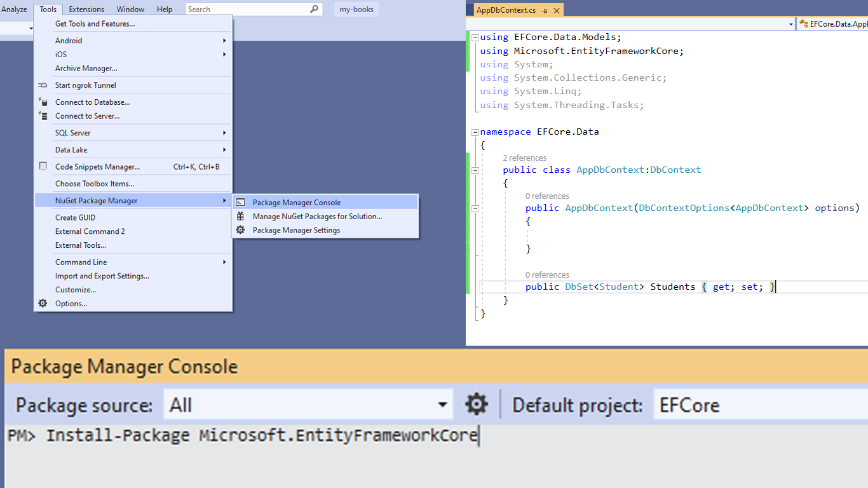The image size is (868, 488).
Task: Click the DbSet<Student> Students code line
Action: 651,287
